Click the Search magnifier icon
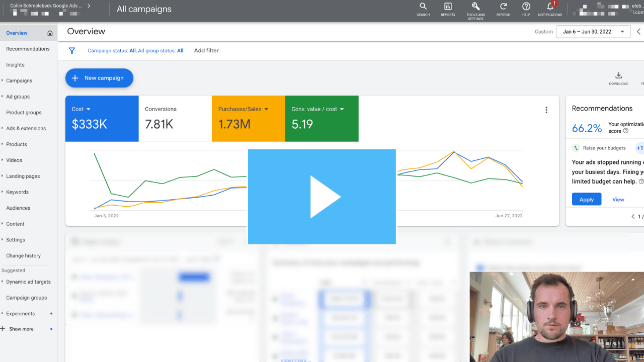Screen dimensions: 644x362 [423, 7]
